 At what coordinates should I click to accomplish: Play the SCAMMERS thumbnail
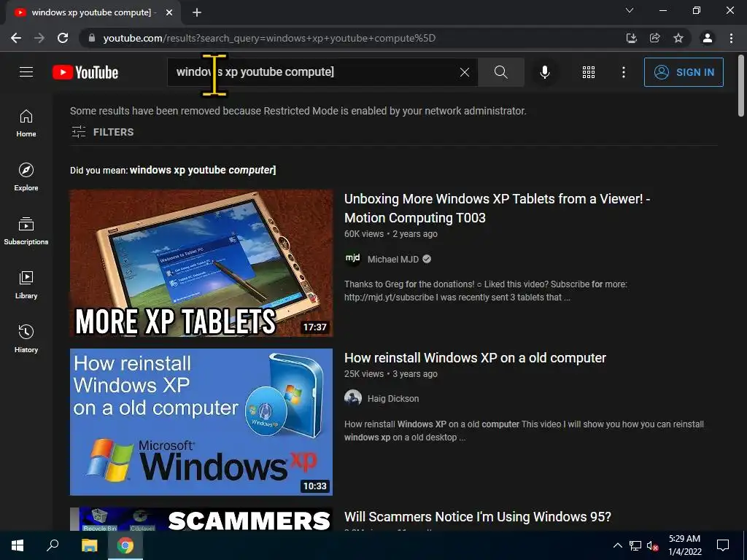201,519
